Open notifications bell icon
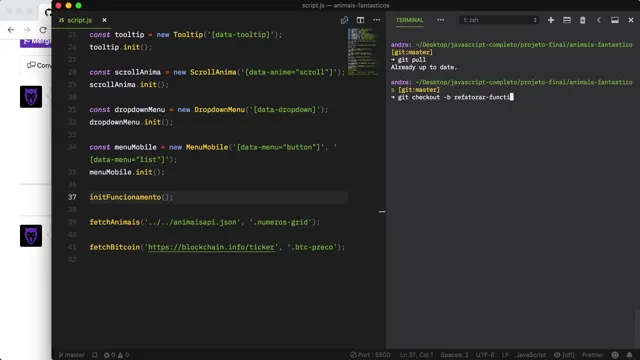 tap(629, 355)
